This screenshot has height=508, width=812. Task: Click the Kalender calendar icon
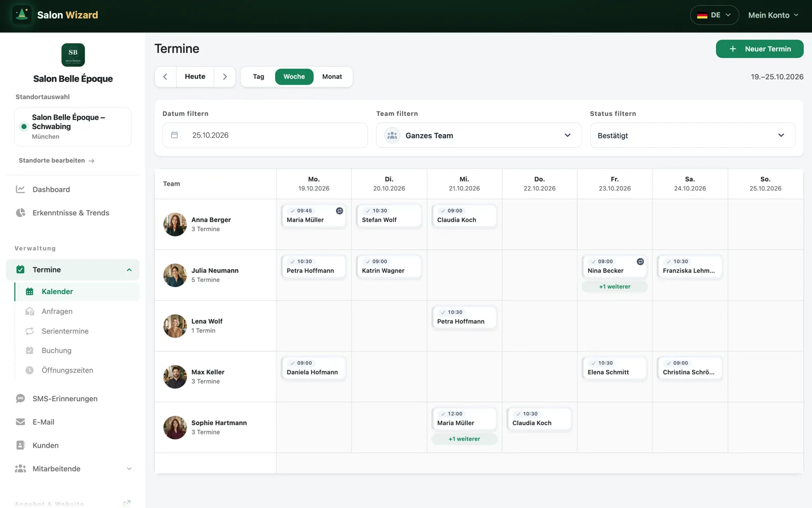click(29, 292)
